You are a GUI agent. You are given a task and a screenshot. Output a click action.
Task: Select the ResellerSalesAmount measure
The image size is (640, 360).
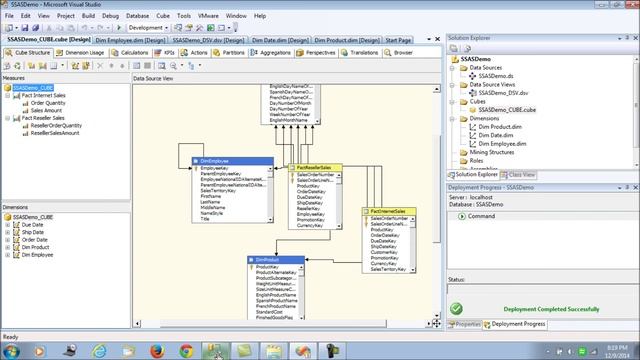pyautogui.click(x=55, y=133)
